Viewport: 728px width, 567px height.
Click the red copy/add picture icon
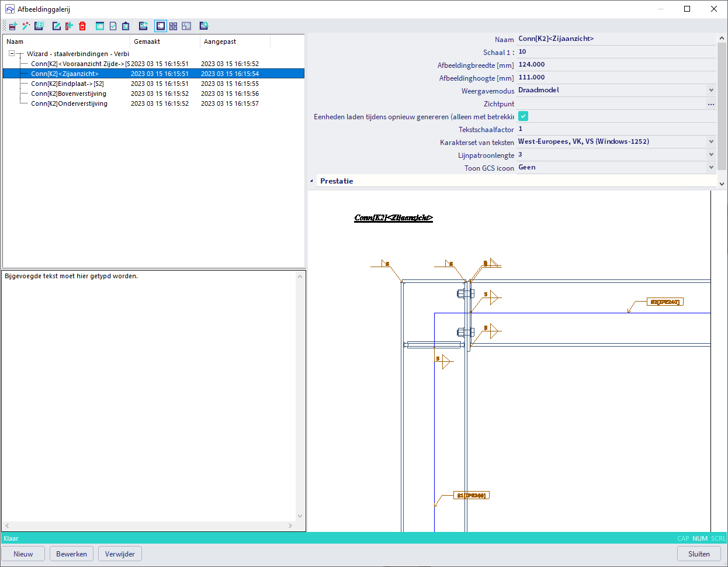pyautogui.click(x=69, y=26)
